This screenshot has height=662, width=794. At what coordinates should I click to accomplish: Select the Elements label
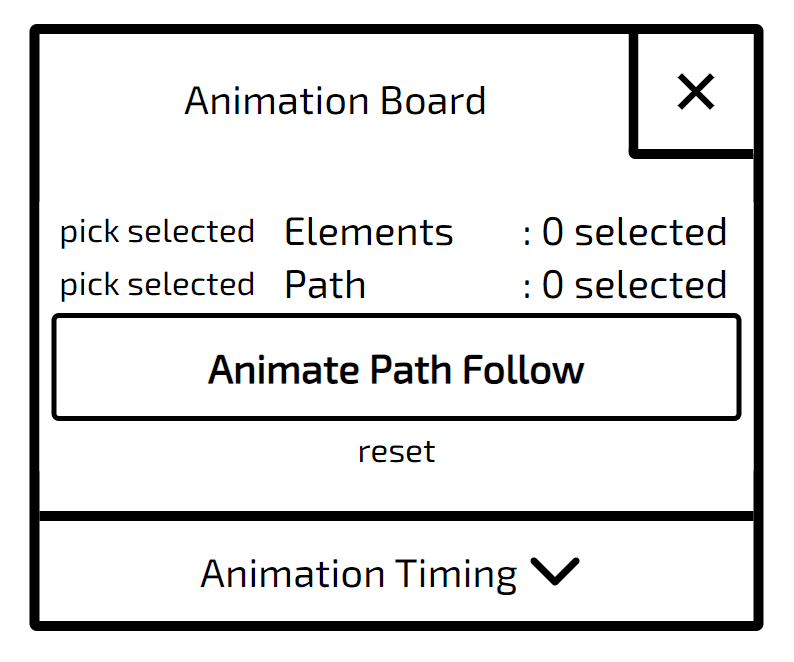tap(369, 232)
